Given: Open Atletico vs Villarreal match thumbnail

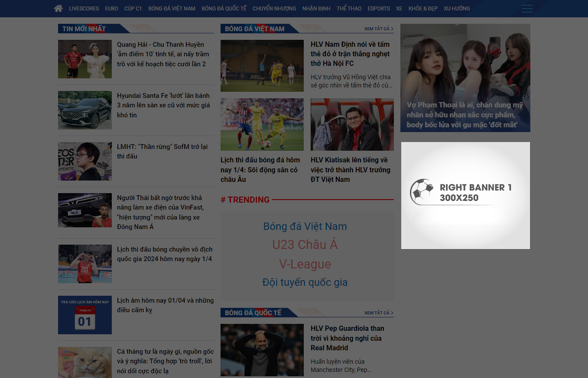Looking at the screenshot, I should 262,125.
